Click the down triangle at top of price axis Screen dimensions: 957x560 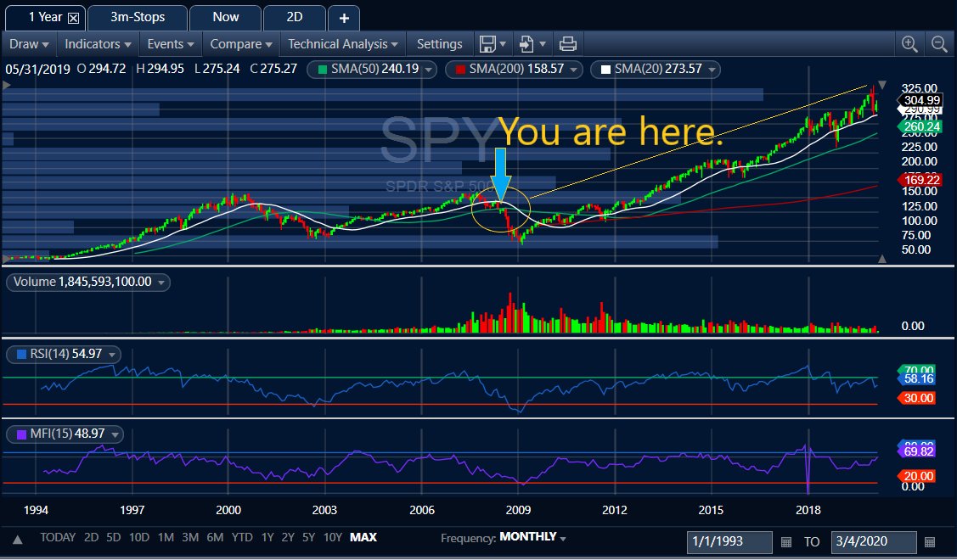click(882, 85)
